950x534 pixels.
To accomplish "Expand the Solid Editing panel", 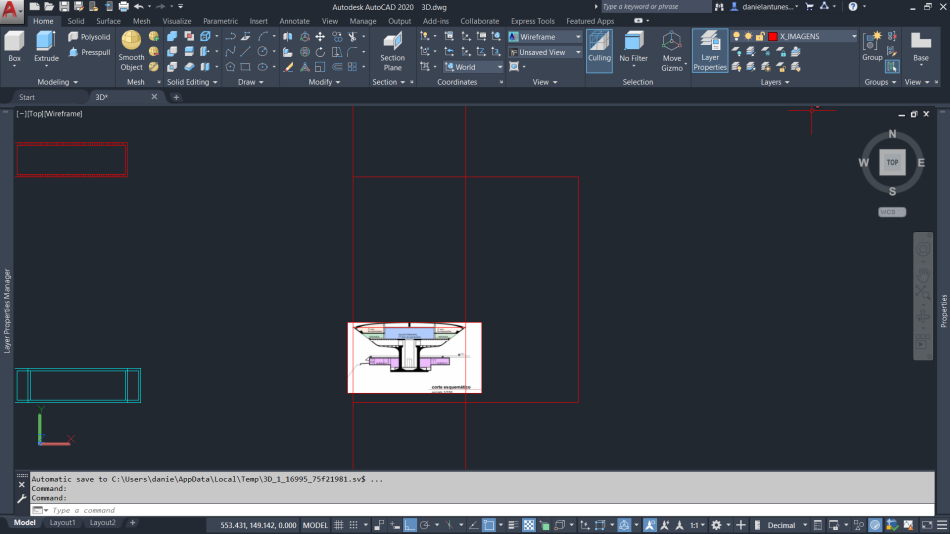I will [191, 82].
